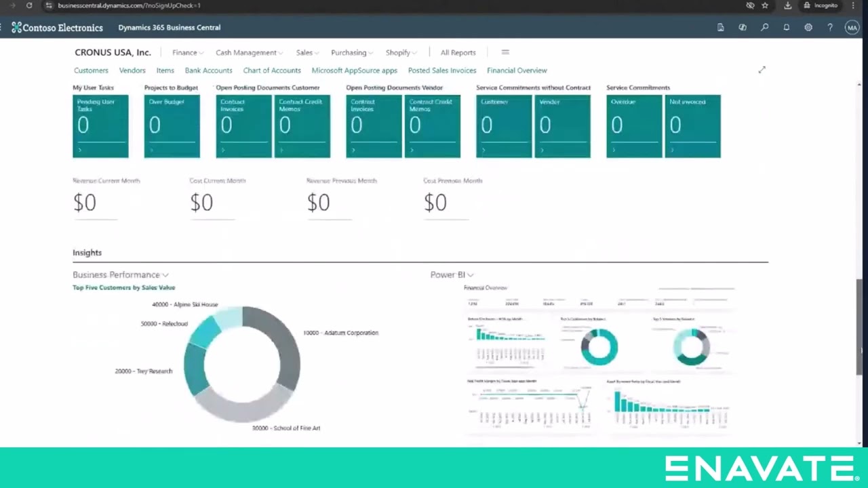
Task: Expand the Purchasing menu
Action: click(x=352, y=52)
